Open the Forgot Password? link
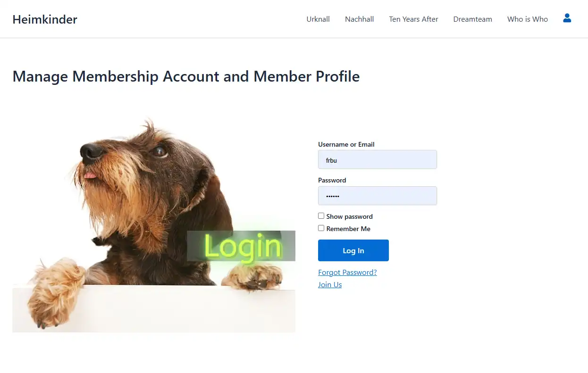This screenshot has width=588, height=373. point(347,273)
